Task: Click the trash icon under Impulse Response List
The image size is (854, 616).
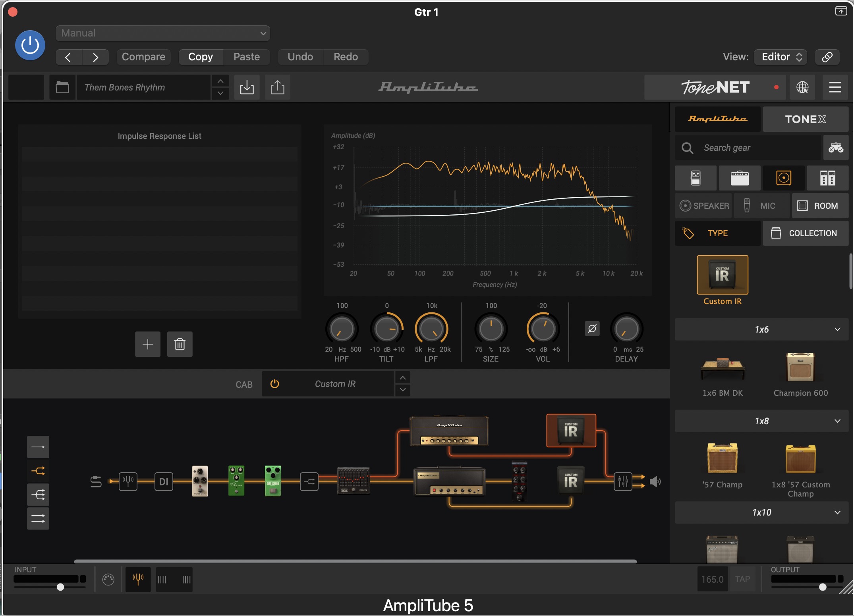Action: click(180, 344)
